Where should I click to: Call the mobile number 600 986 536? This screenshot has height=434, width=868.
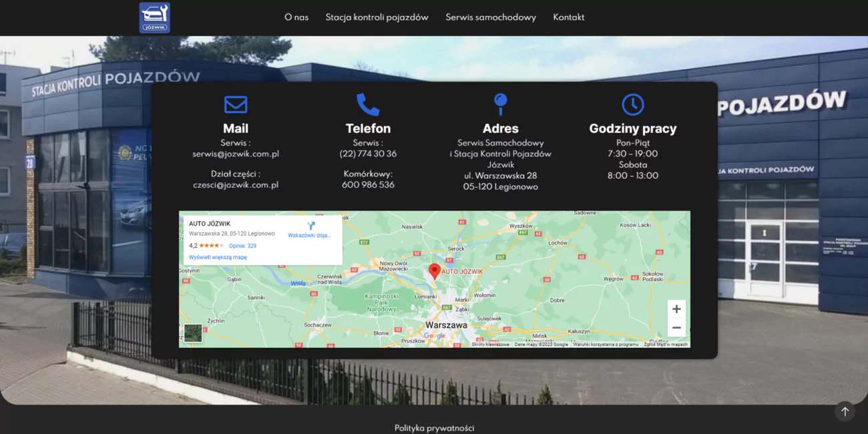click(x=368, y=185)
